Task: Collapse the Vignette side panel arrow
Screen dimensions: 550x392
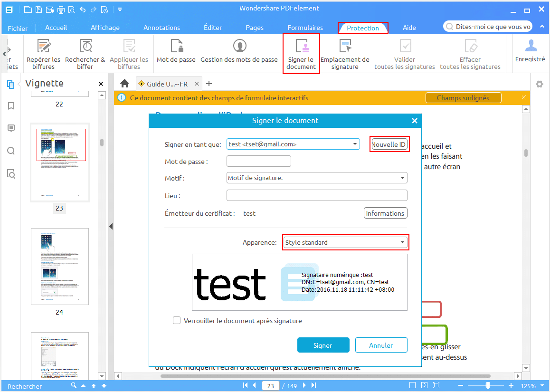Action: click(x=111, y=226)
